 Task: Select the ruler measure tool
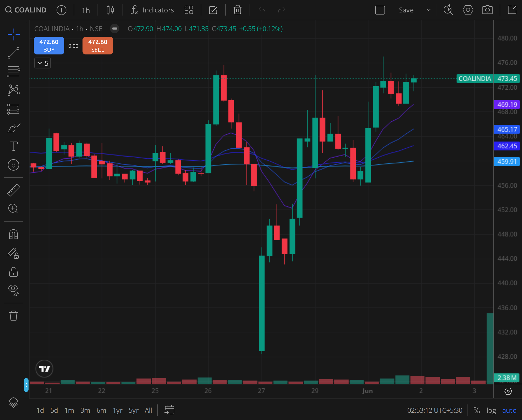tap(13, 190)
